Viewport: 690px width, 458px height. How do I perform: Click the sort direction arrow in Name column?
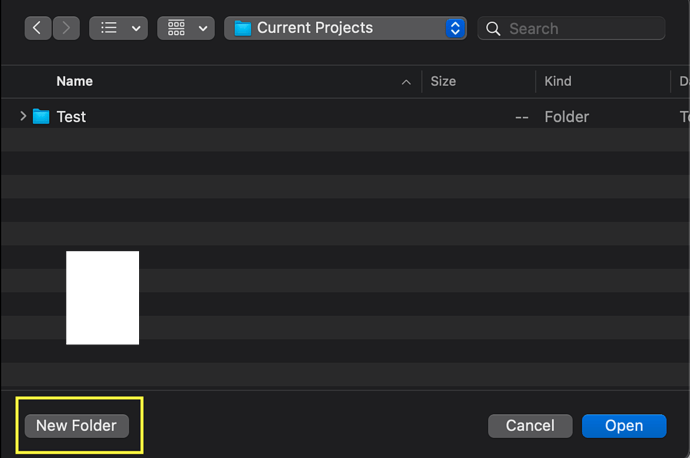click(x=406, y=81)
